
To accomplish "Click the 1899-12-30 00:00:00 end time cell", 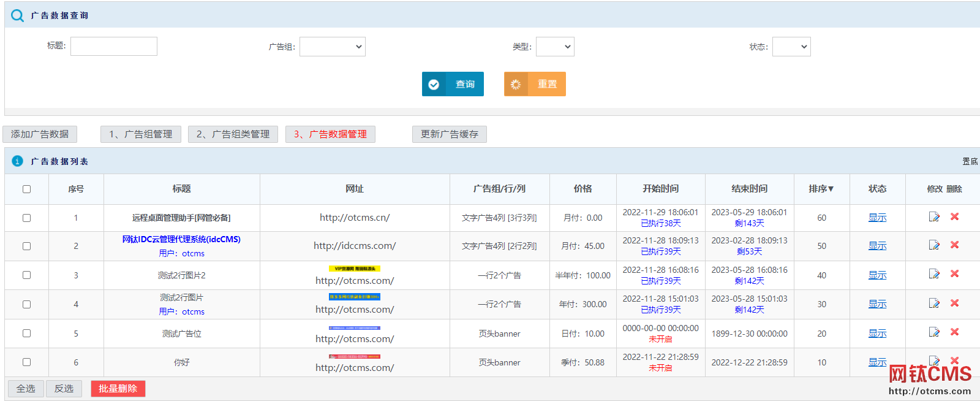I will 749,334.
